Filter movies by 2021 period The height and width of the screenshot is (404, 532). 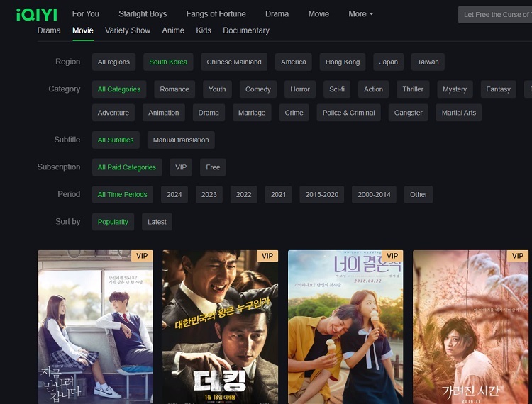click(x=278, y=194)
